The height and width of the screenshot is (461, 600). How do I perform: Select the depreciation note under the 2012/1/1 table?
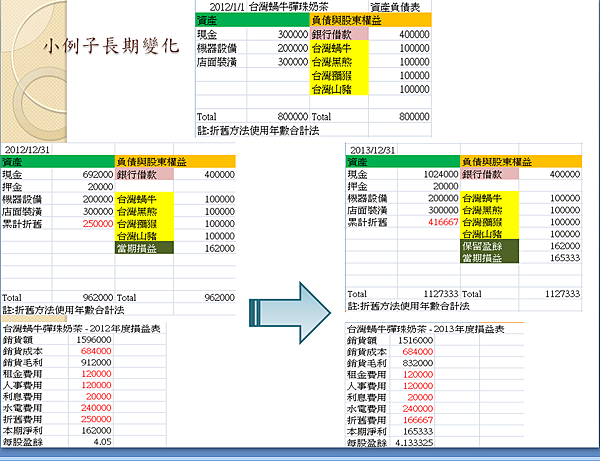coord(258,131)
